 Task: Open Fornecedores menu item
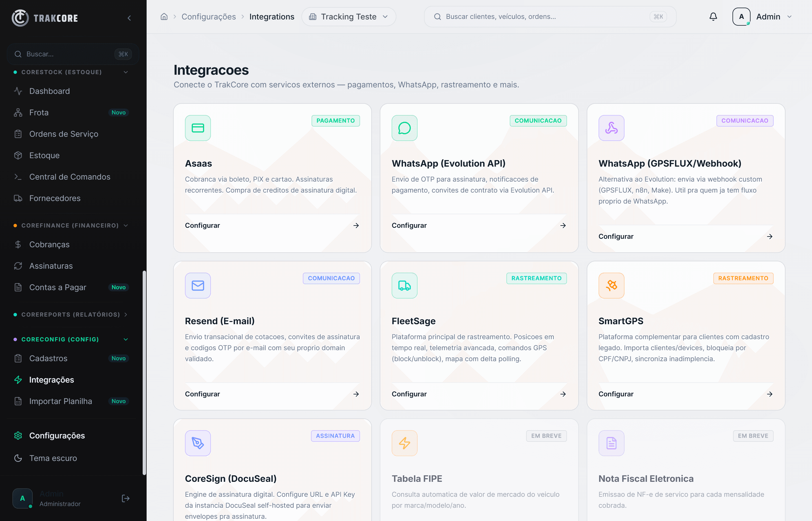point(71,198)
